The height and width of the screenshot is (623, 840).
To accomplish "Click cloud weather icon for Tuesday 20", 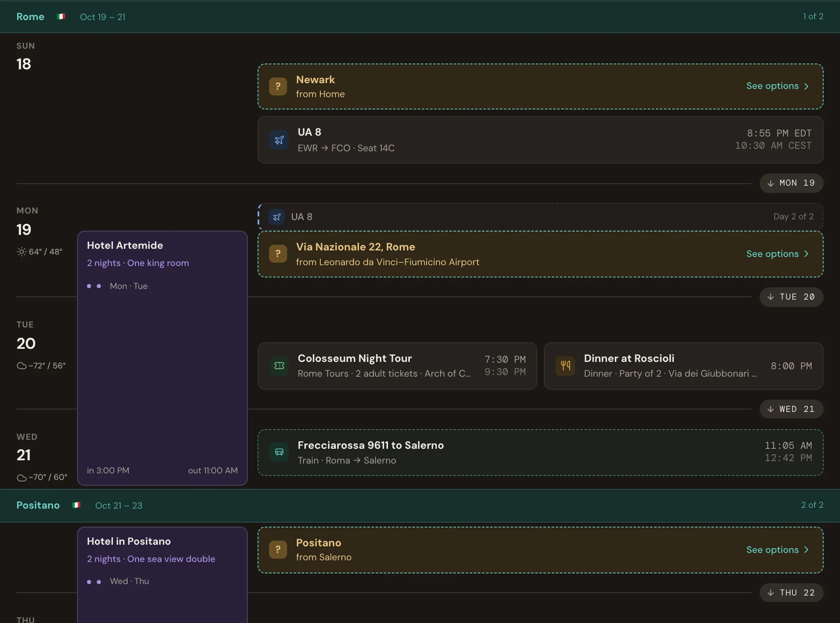I will [x=21, y=366].
